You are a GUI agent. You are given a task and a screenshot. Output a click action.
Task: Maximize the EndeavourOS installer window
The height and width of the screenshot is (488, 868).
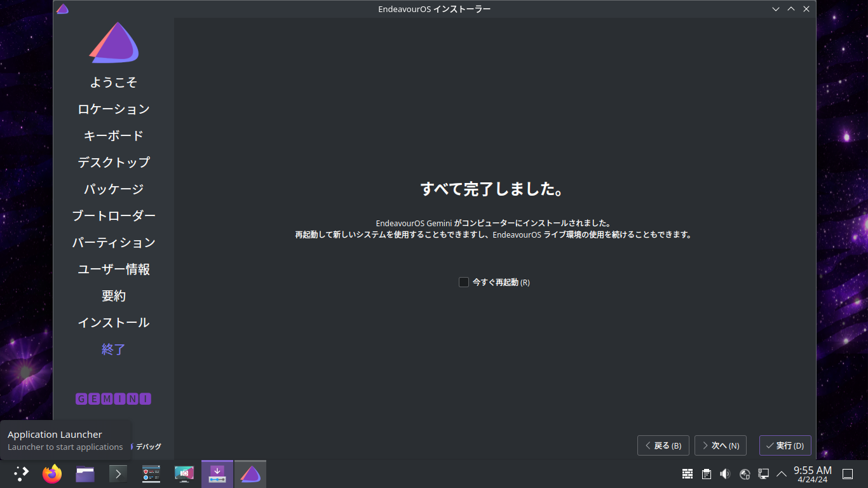[791, 9]
